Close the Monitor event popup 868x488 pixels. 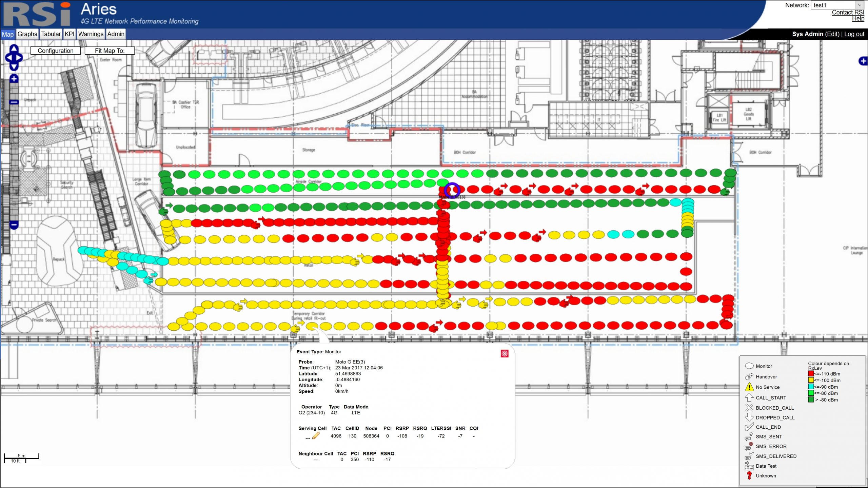[x=504, y=354]
